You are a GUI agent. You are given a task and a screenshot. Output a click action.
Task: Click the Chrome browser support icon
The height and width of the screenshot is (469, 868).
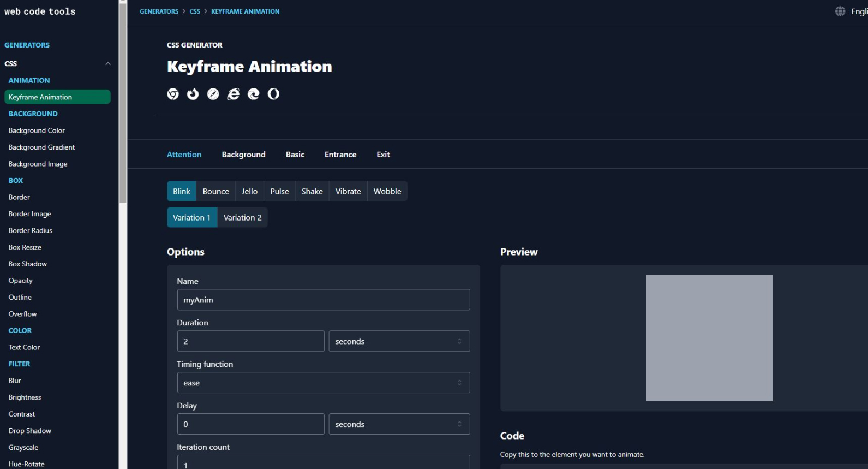pyautogui.click(x=173, y=94)
